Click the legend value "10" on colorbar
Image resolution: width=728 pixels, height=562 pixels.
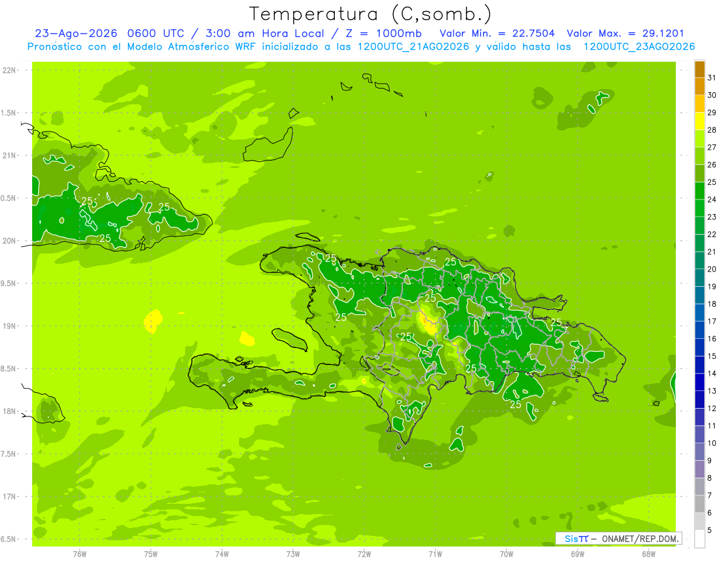point(712,443)
